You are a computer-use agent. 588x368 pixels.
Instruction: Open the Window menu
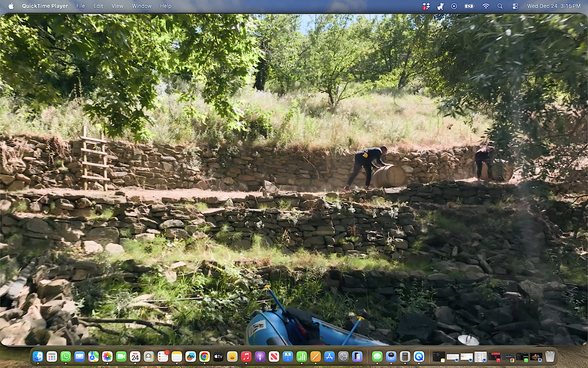pos(142,6)
